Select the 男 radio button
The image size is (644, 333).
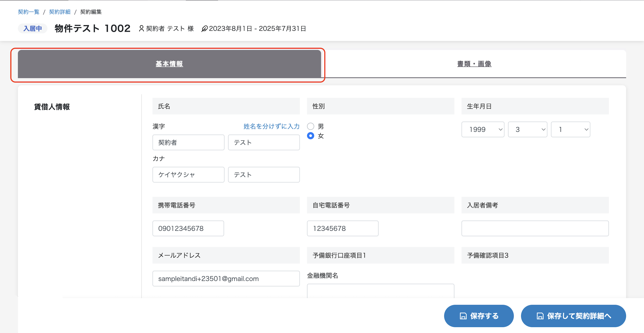point(311,126)
